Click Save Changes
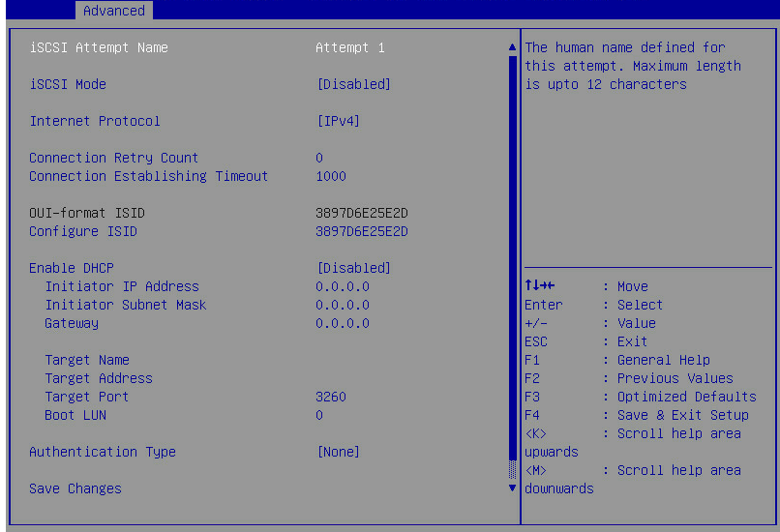This screenshot has width=780, height=532. coord(75,489)
